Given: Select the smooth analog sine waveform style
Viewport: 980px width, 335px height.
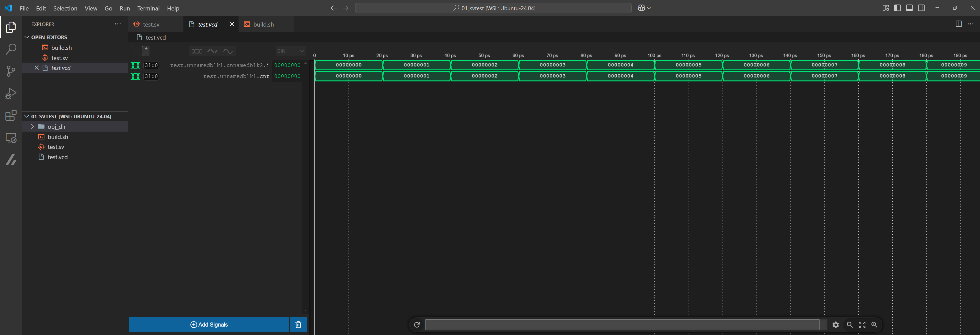Looking at the screenshot, I should [x=228, y=51].
